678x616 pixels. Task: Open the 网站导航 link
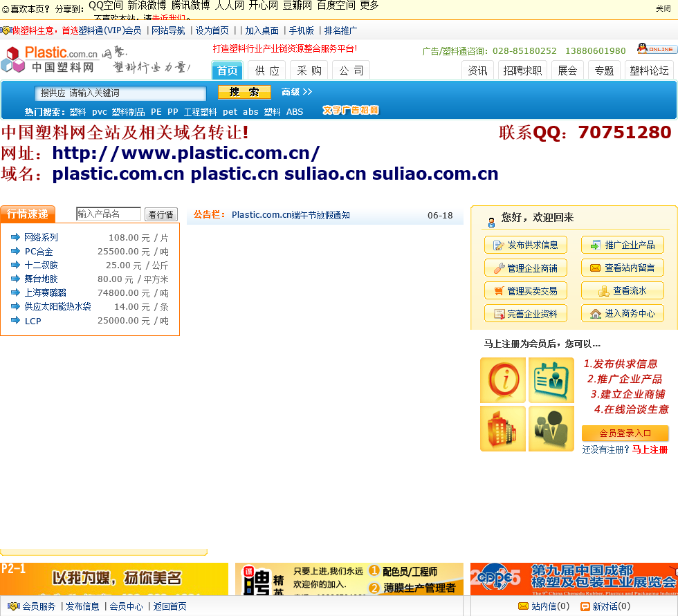pos(168,30)
